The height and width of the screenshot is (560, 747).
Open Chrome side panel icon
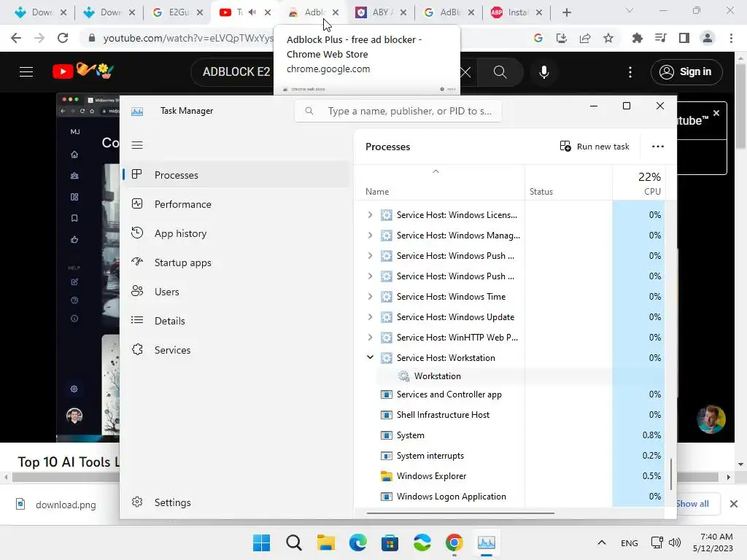(x=684, y=38)
